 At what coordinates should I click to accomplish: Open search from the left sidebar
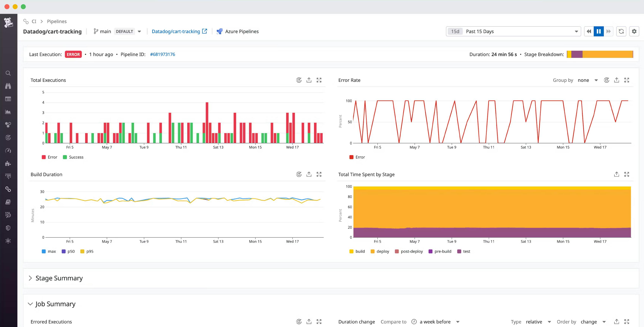pos(8,73)
